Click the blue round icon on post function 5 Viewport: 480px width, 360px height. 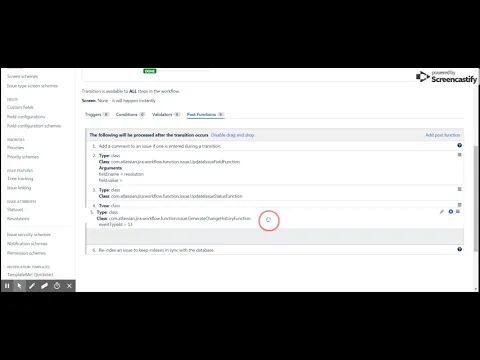451,212
